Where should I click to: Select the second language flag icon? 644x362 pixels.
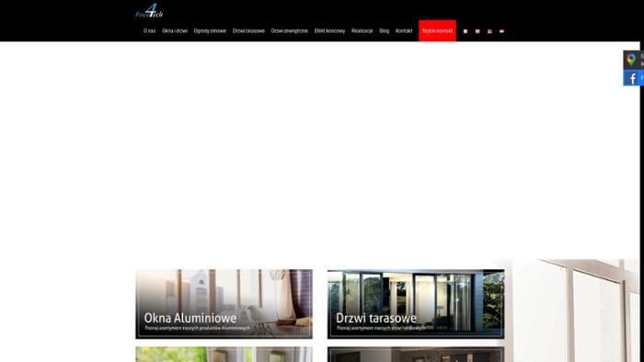477,31
